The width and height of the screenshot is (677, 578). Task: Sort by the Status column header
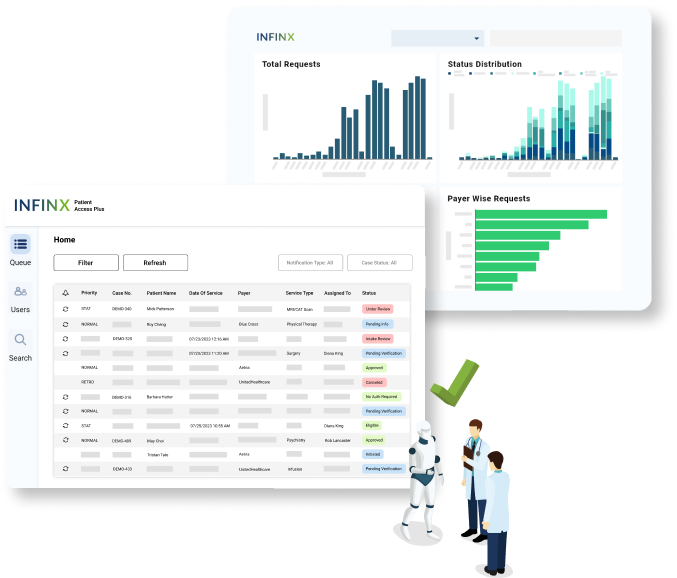point(369,293)
